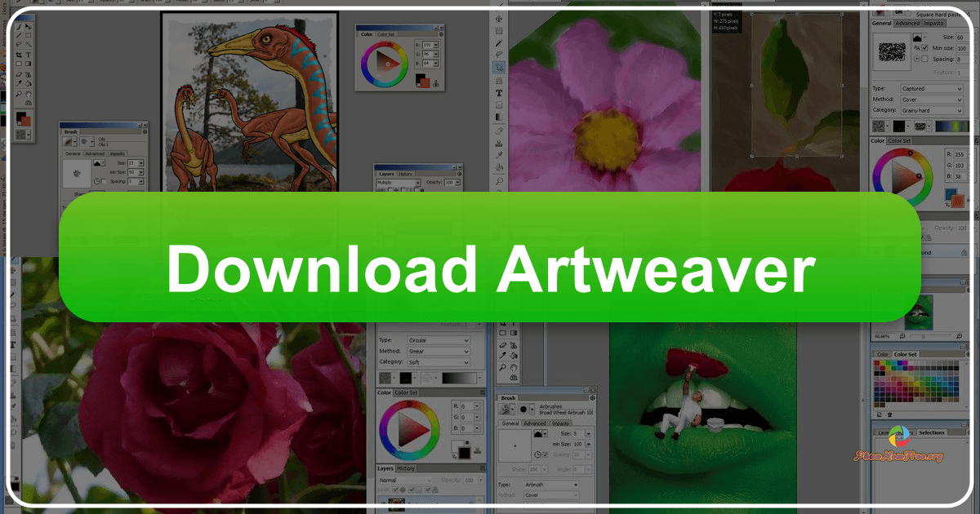Screen dimensions: 980x514
Task: Select the Hand tool
Action: 27,92
